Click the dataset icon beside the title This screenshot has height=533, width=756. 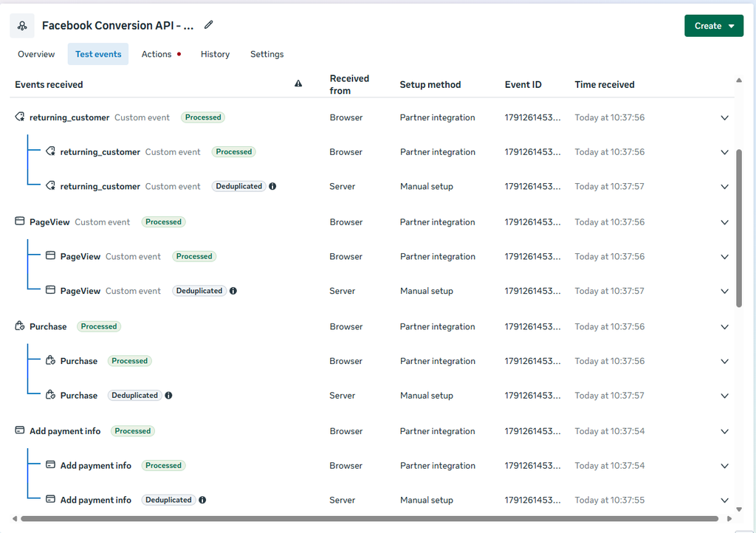point(22,26)
